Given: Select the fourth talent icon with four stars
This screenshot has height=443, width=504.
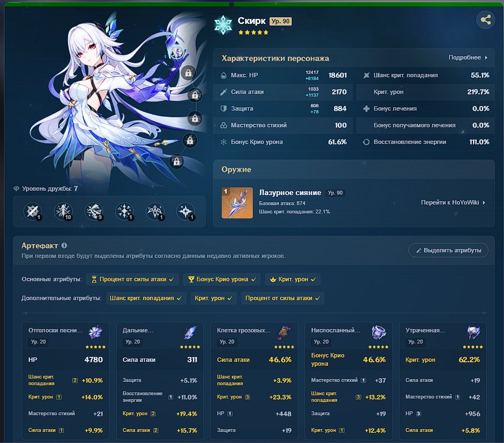Looking at the screenshot, I should (x=124, y=212).
